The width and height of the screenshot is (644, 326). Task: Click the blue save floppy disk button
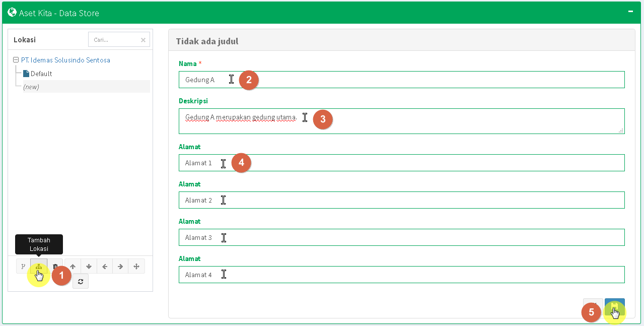coord(615,306)
